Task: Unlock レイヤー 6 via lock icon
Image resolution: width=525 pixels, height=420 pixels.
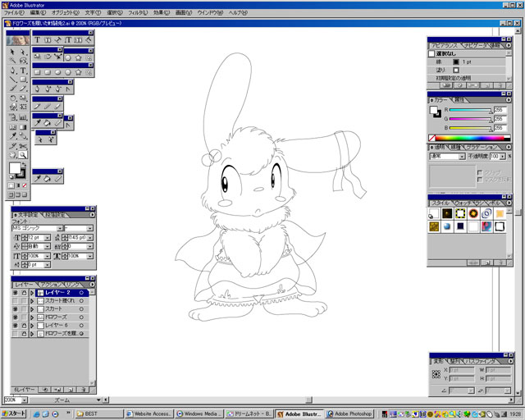Action: [x=24, y=325]
